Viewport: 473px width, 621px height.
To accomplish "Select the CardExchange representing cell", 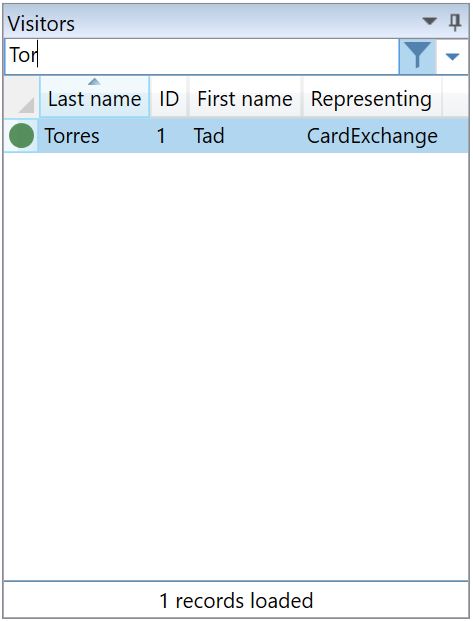I will click(x=372, y=136).
